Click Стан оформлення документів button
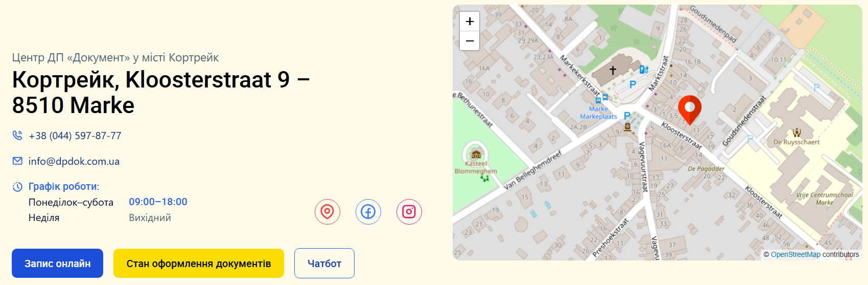This screenshot has height=285, width=868. point(199,264)
